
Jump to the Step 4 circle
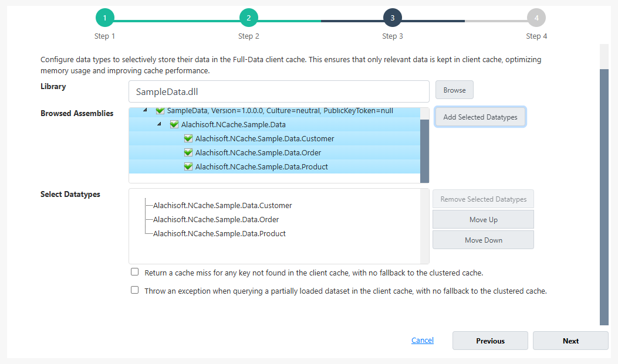(x=536, y=18)
